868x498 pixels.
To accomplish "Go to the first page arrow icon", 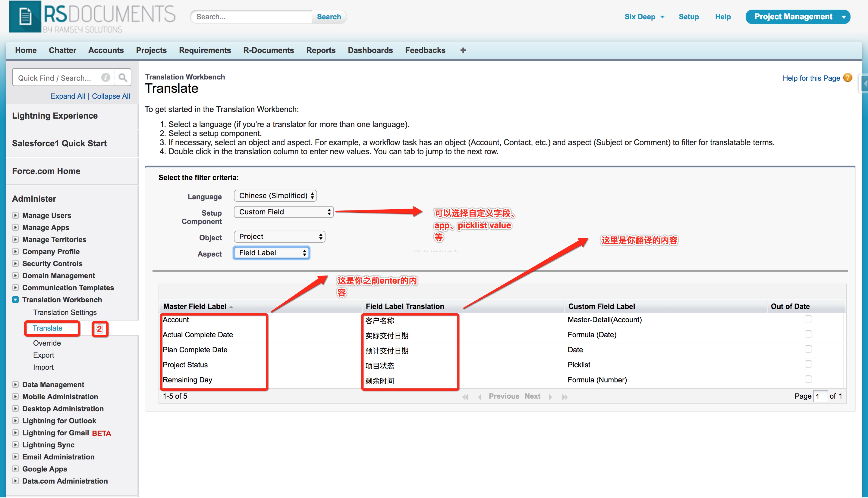I will click(465, 397).
